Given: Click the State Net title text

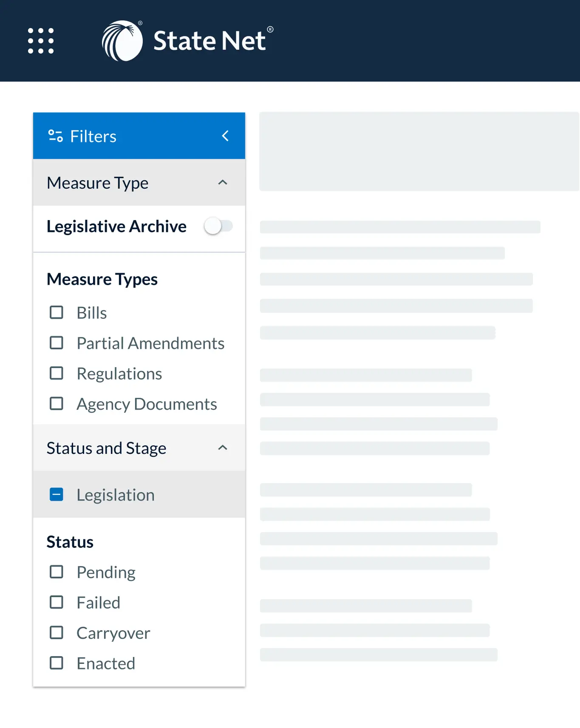Looking at the screenshot, I should [x=209, y=41].
